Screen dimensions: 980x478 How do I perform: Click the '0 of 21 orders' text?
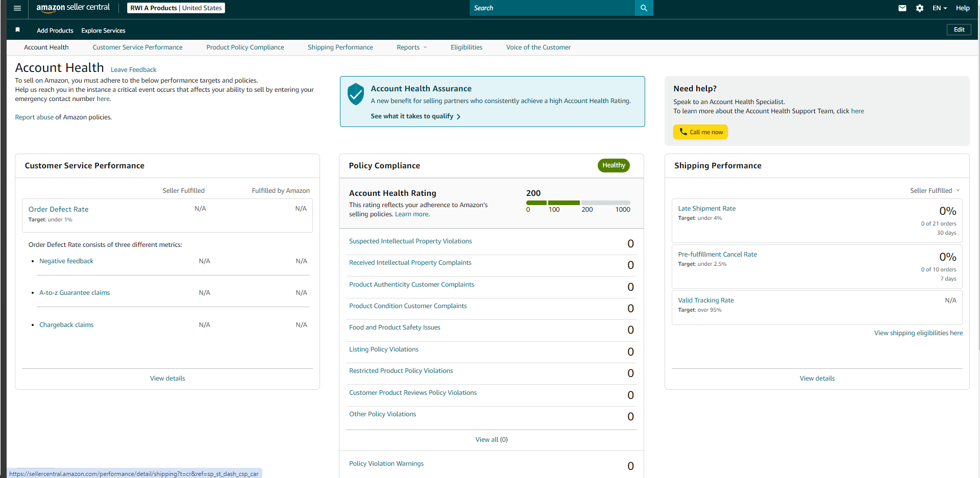pos(939,224)
